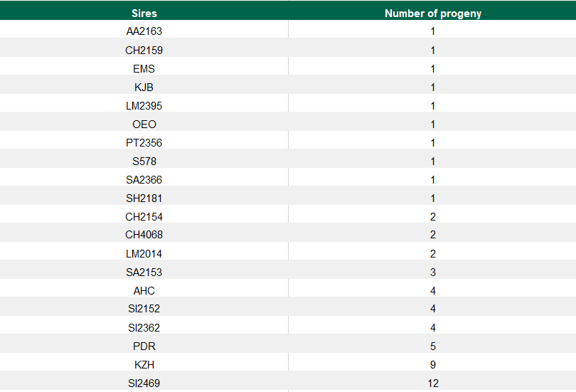The width and height of the screenshot is (576, 392).
Task: Select the SI2362 sire cell
Action: point(144,328)
